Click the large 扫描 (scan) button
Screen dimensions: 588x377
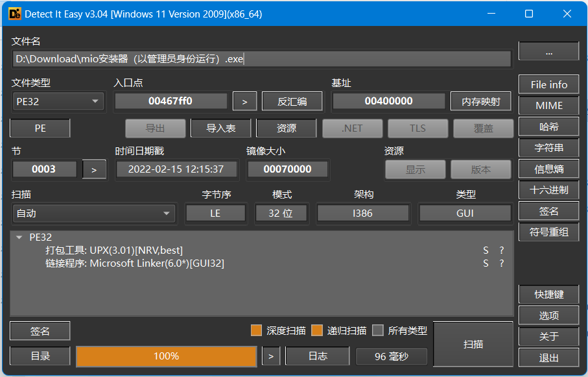click(473, 344)
